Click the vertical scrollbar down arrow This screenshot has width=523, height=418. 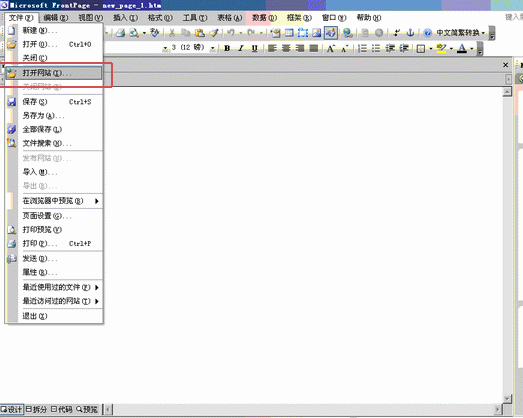coord(507,398)
